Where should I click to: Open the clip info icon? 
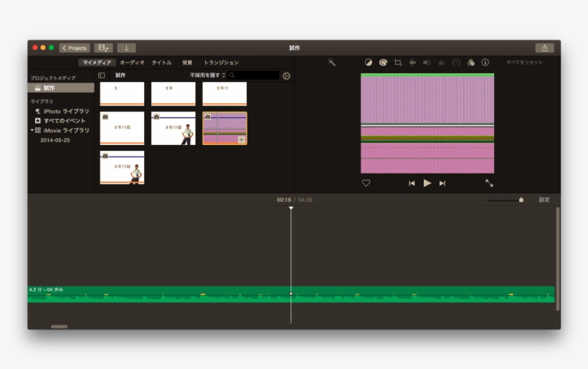coord(485,62)
